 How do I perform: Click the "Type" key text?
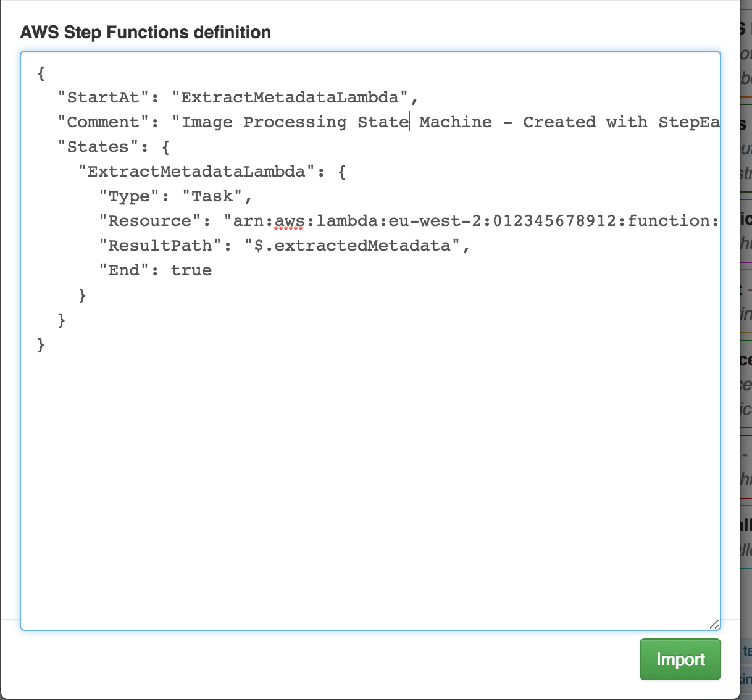click(x=129, y=196)
